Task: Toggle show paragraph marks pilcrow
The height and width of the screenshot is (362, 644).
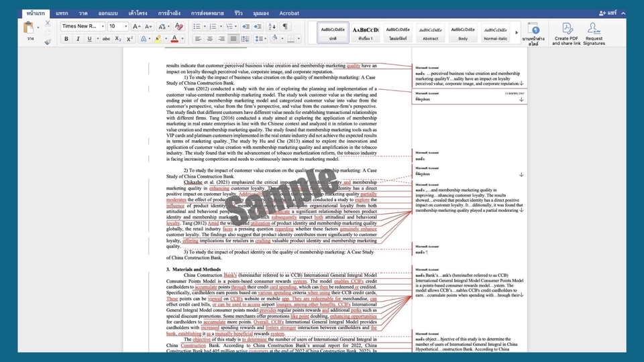Action: point(285,27)
